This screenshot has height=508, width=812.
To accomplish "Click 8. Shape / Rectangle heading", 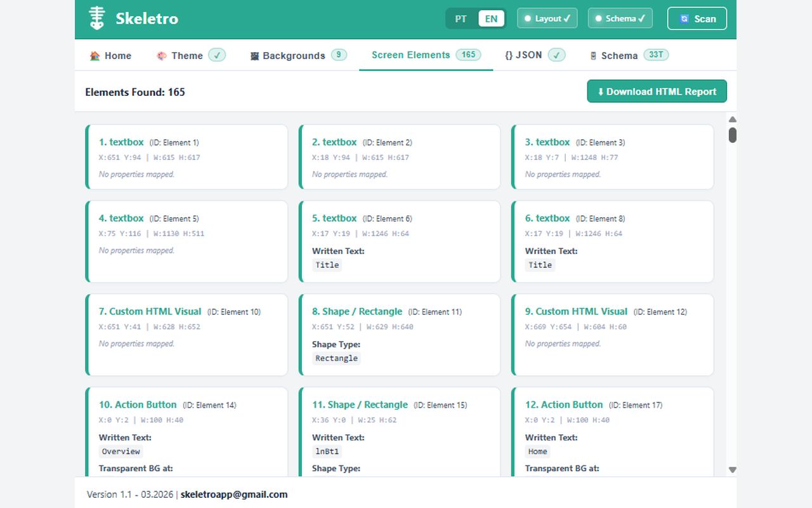I will [357, 311].
